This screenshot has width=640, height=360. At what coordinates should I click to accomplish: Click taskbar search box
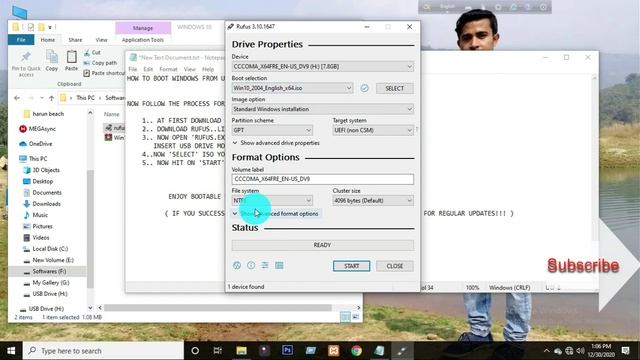[x=104, y=351]
